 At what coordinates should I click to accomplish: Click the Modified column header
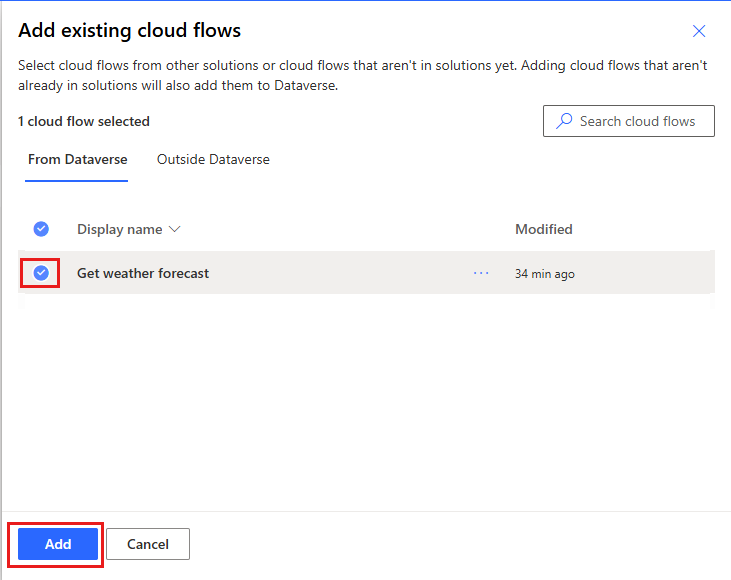[x=543, y=229]
